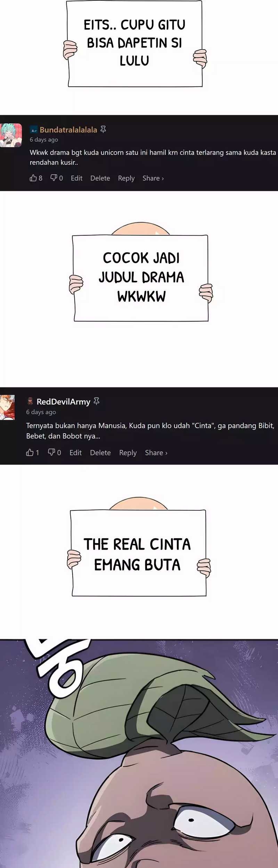
Task: Open RedDevilArmy username link
Action: click(63, 402)
